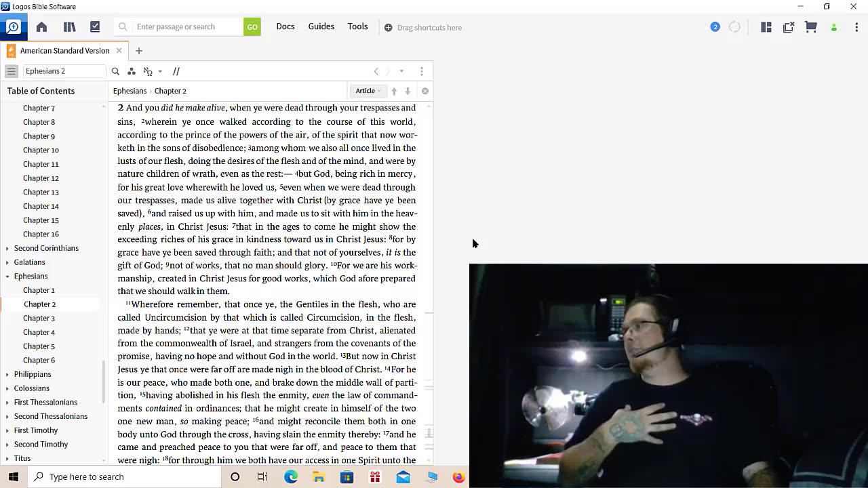
Task: Jump to the previous article with up arrow
Action: point(394,91)
